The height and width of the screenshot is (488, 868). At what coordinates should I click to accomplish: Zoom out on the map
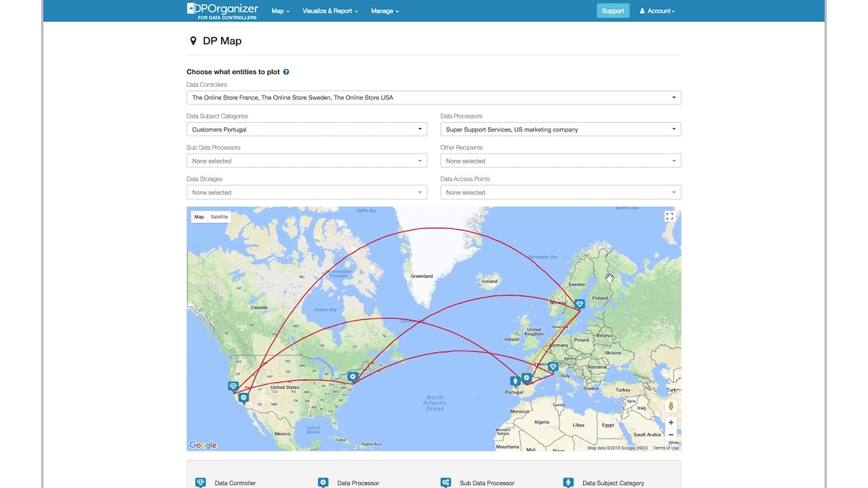671,434
